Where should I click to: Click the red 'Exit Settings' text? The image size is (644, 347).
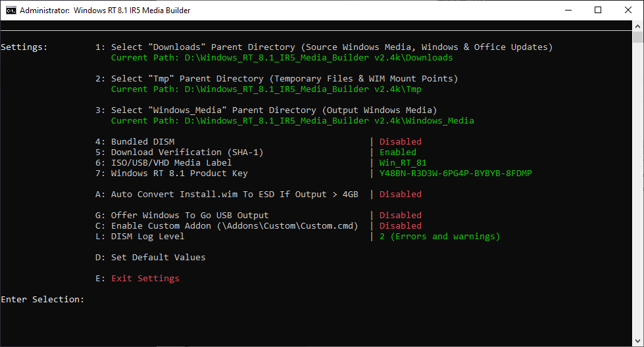145,279
